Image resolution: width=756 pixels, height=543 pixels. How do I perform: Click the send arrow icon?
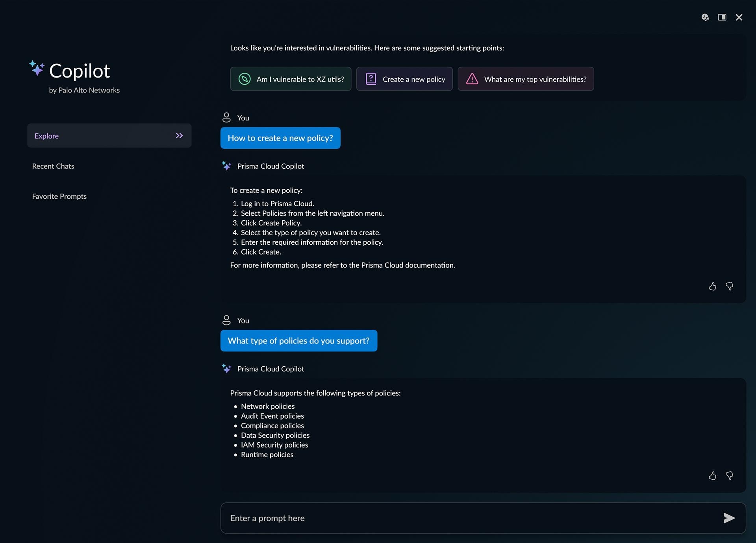[729, 518]
